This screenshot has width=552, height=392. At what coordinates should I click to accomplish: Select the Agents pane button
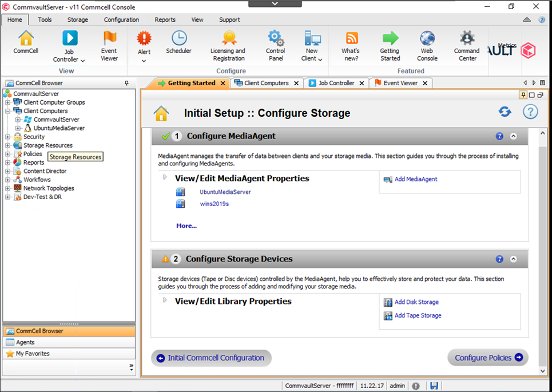pos(69,342)
